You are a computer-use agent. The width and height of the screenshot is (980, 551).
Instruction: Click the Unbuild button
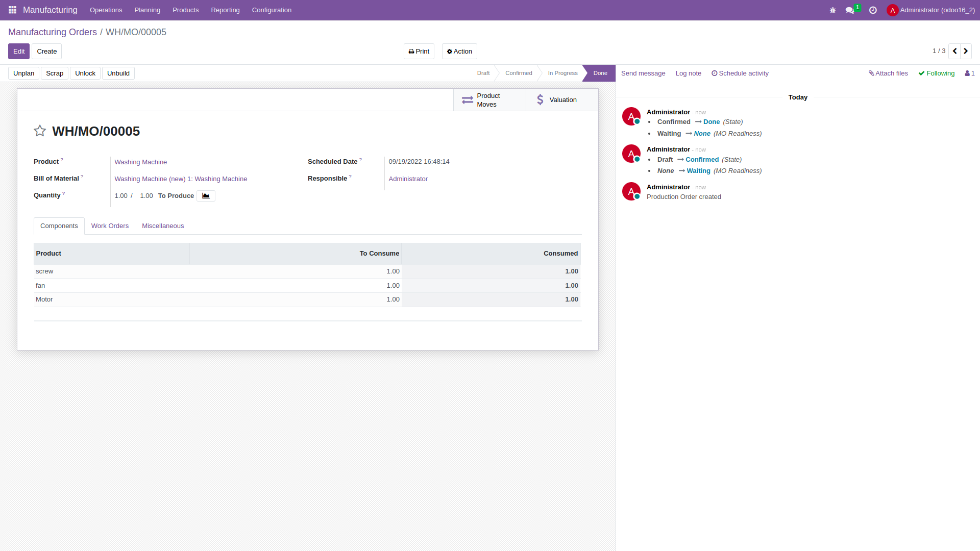point(118,73)
